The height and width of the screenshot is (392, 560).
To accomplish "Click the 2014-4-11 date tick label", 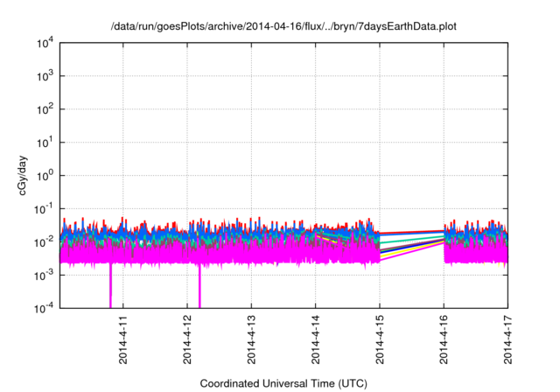I will pos(122,339).
